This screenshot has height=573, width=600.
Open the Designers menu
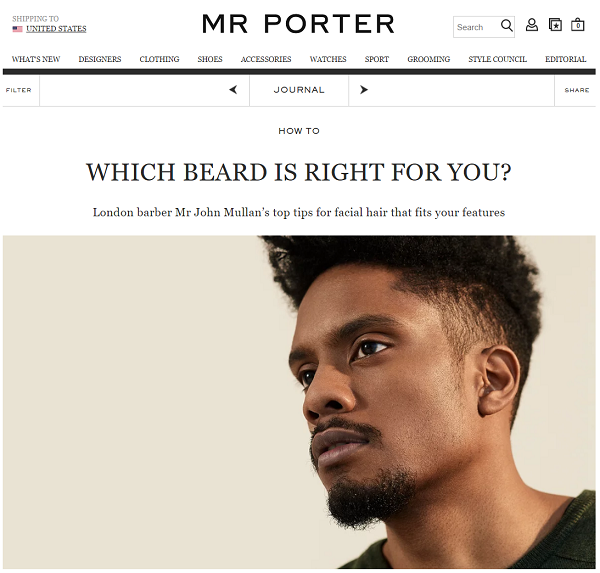click(x=100, y=59)
